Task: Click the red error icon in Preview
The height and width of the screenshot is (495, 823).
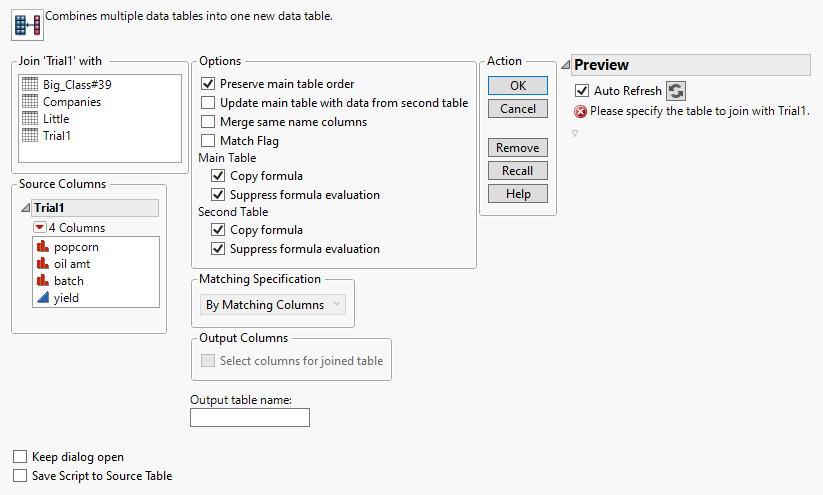Action: point(580,111)
